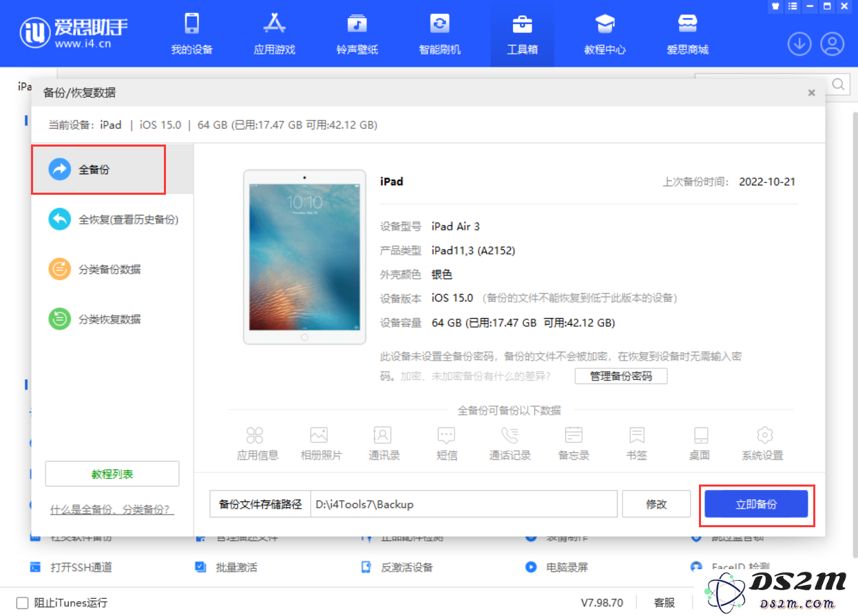Start backup with 立即备份 button
The image size is (858, 616).
pos(756,504)
